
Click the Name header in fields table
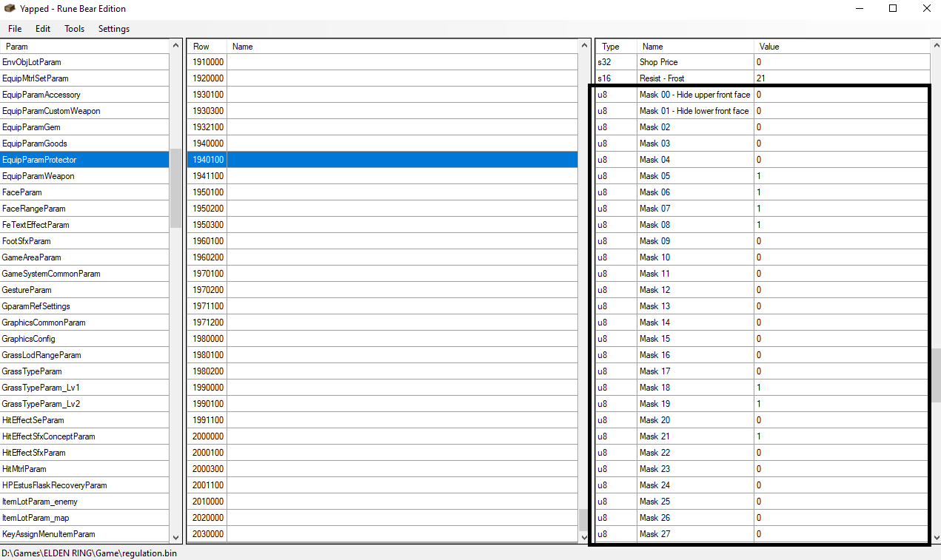click(x=695, y=47)
